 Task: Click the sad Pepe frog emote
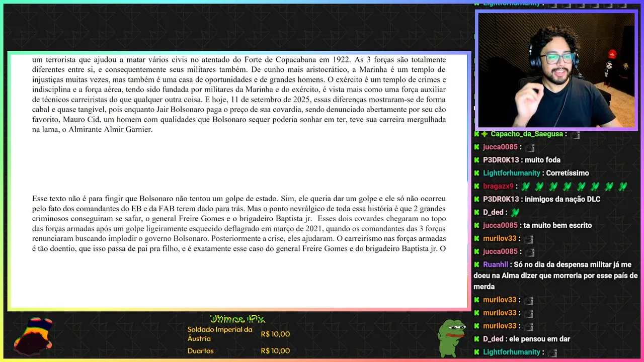[x=451, y=337]
